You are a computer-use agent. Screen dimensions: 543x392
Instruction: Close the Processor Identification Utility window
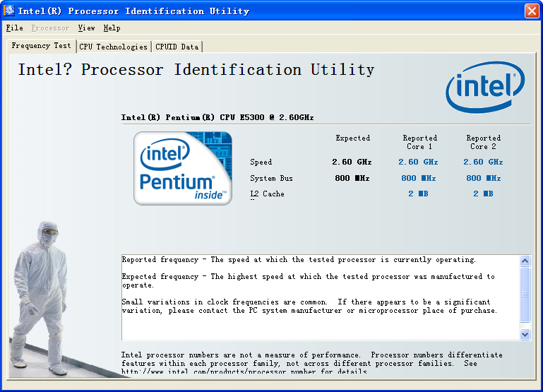point(531,11)
